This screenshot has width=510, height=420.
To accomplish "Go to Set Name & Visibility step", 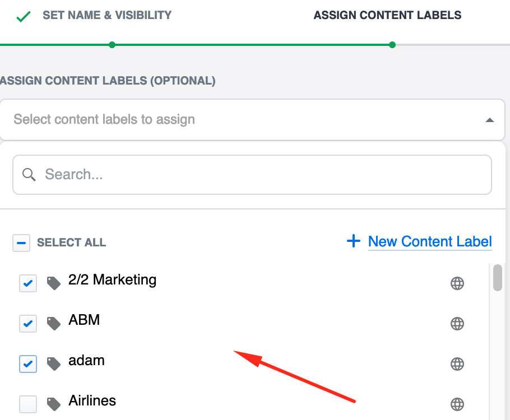I will 106,15.
